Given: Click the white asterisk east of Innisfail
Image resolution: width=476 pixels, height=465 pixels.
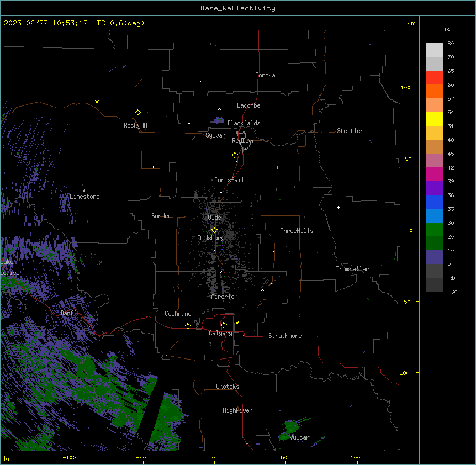Looking at the screenshot, I should 277,167.
